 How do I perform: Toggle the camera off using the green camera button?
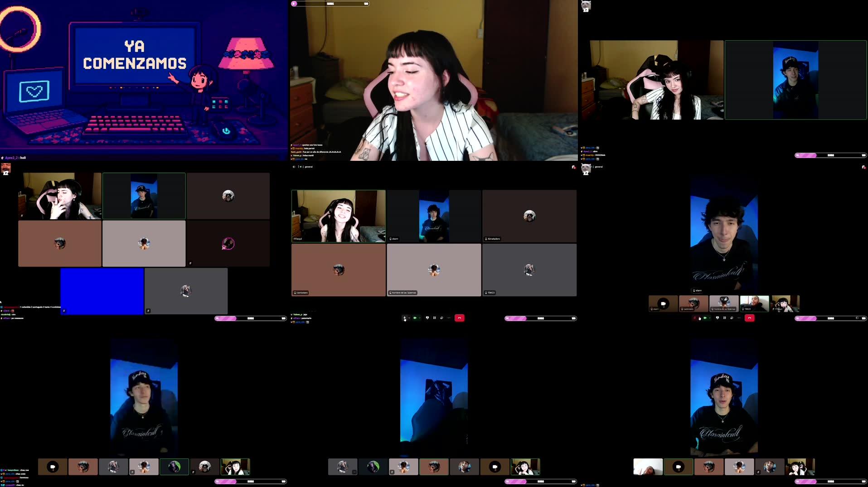click(414, 318)
